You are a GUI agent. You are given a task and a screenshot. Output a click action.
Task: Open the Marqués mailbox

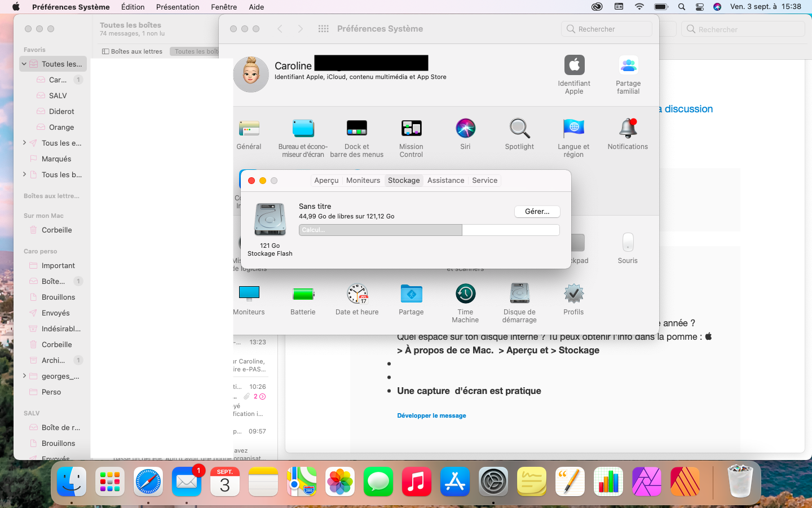tap(52, 159)
